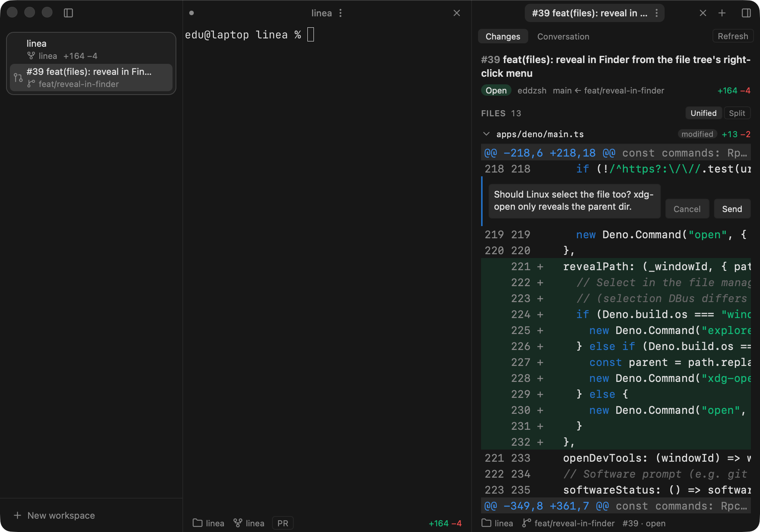The height and width of the screenshot is (532, 760).
Task: Switch to Split diff view
Action: pos(737,113)
